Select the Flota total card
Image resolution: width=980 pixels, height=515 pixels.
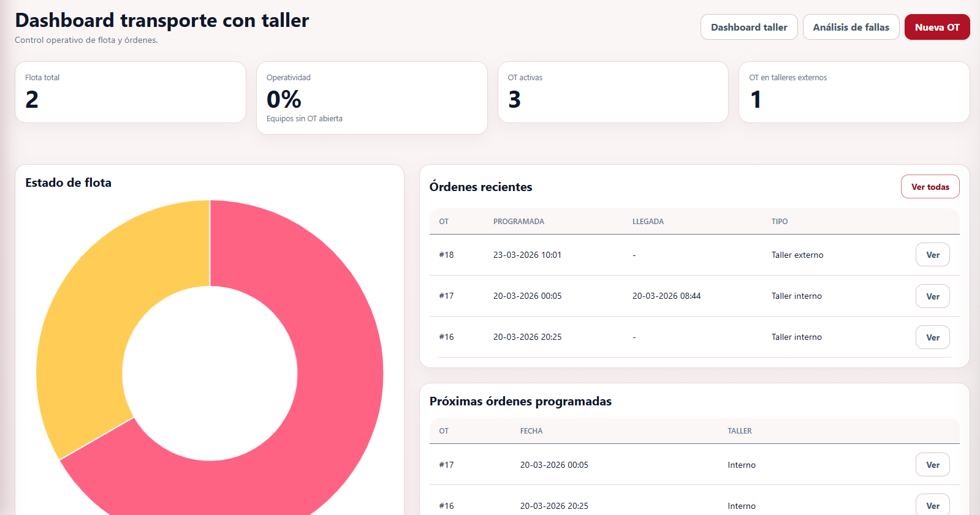pyautogui.click(x=131, y=92)
